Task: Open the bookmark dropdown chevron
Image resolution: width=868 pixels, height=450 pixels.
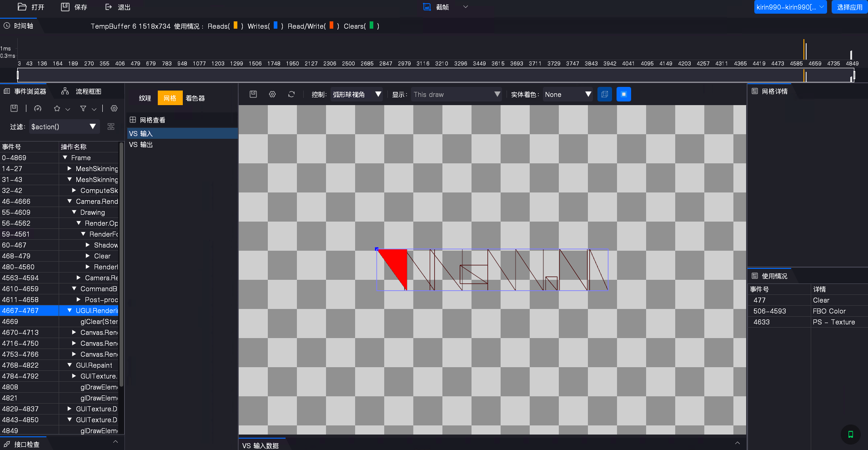Action: [x=68, y=109]
